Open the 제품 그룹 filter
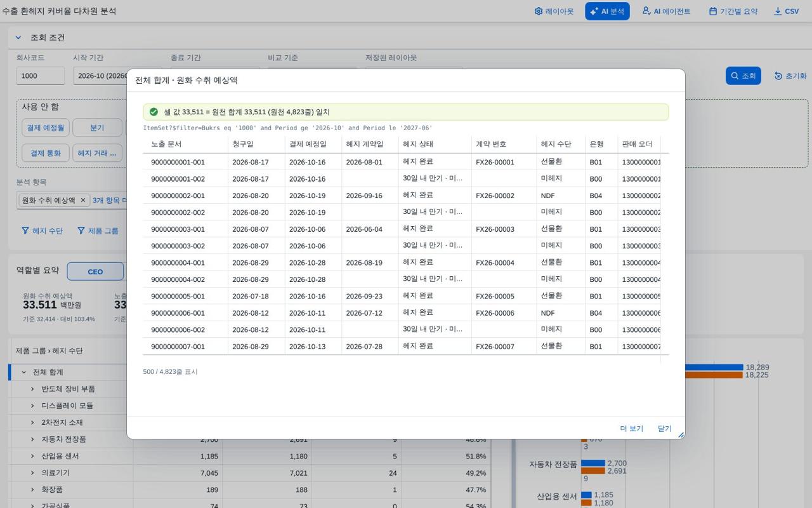The width and height of the screenshot is (812, 508). [98, 231]
